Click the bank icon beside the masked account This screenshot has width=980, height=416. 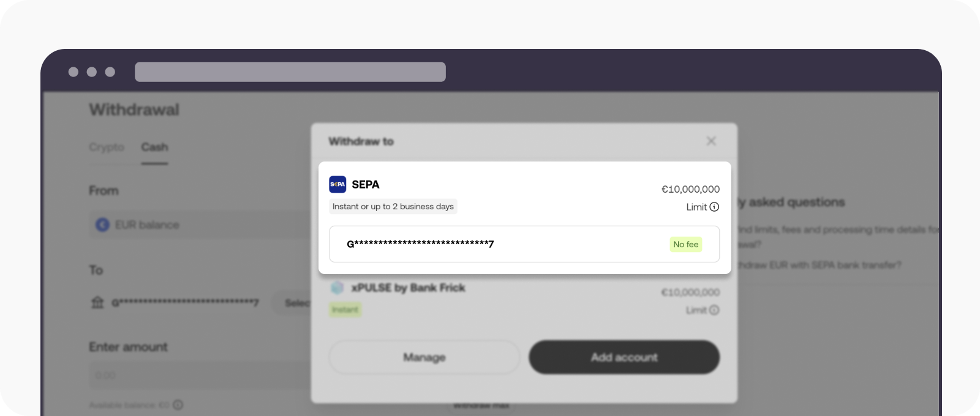coord(97,302)
